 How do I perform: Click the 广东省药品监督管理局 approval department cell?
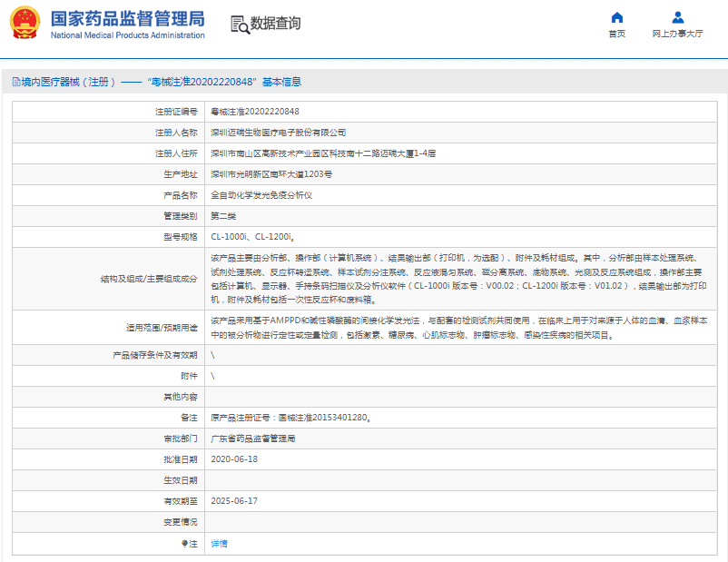[253, 439]
